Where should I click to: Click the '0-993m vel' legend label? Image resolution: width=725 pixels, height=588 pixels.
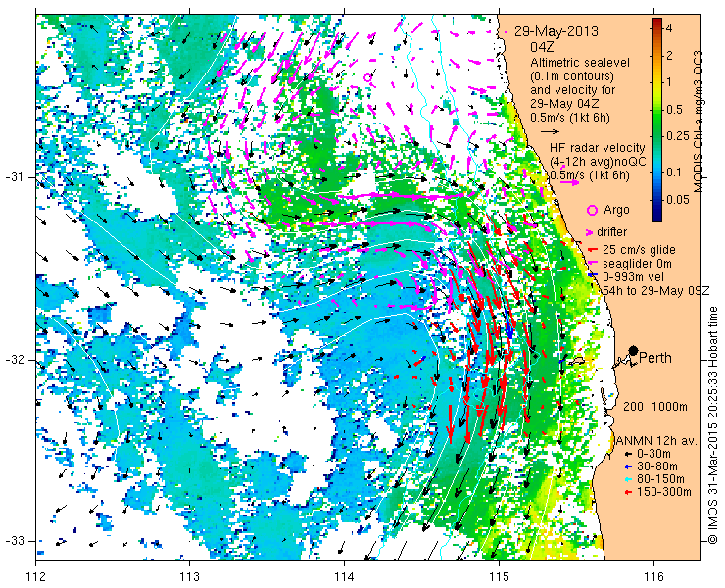coord(633,277)
